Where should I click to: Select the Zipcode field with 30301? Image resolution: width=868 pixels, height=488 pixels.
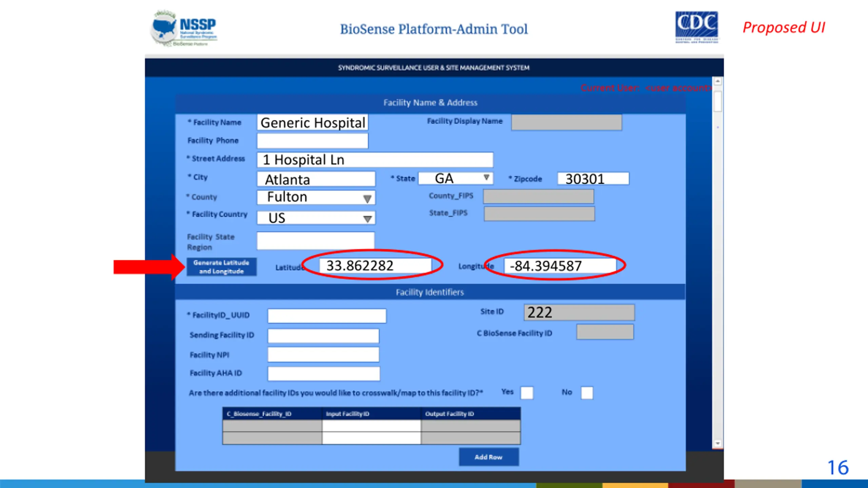click(593, 179)
